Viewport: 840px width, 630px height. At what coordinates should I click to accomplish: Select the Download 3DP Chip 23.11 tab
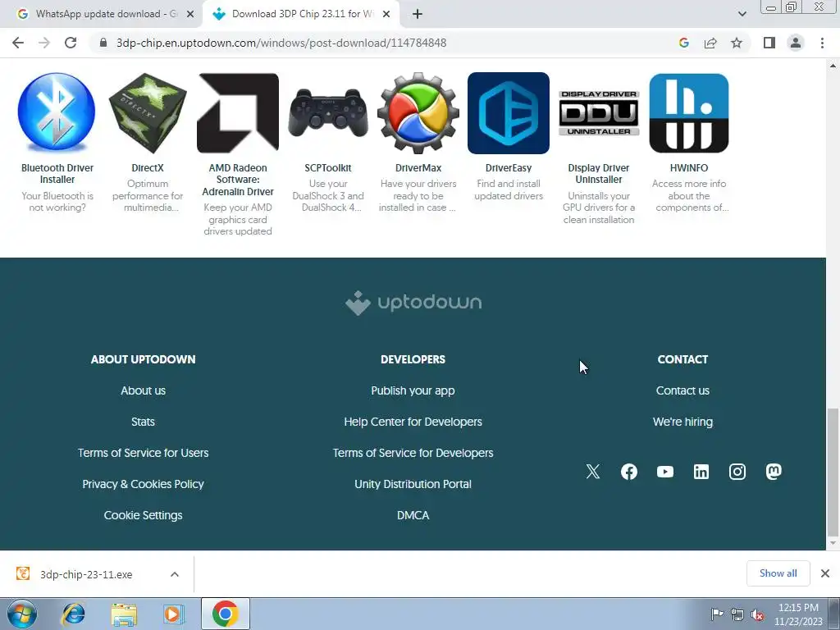point(302,14)
